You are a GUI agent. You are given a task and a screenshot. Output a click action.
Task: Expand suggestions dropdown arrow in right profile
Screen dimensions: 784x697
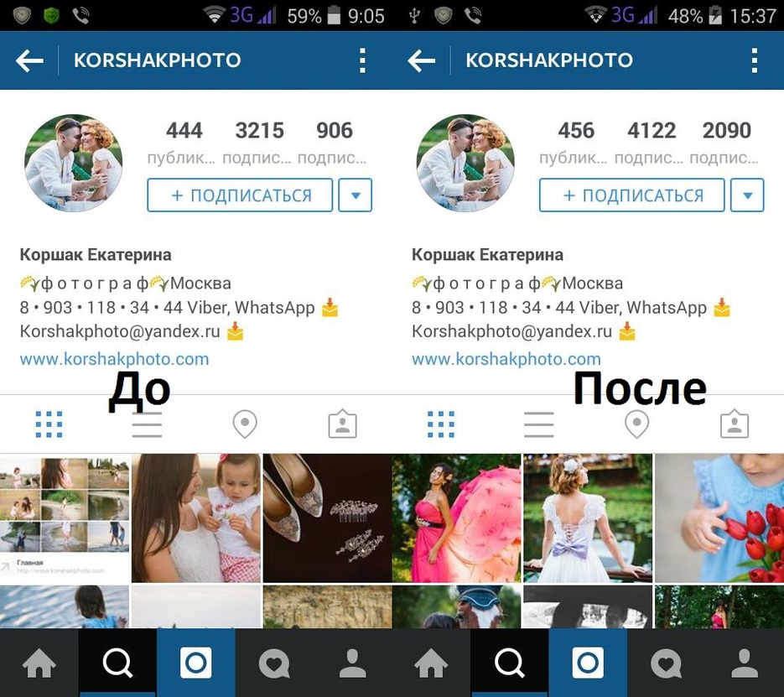[x=747, y=195]
